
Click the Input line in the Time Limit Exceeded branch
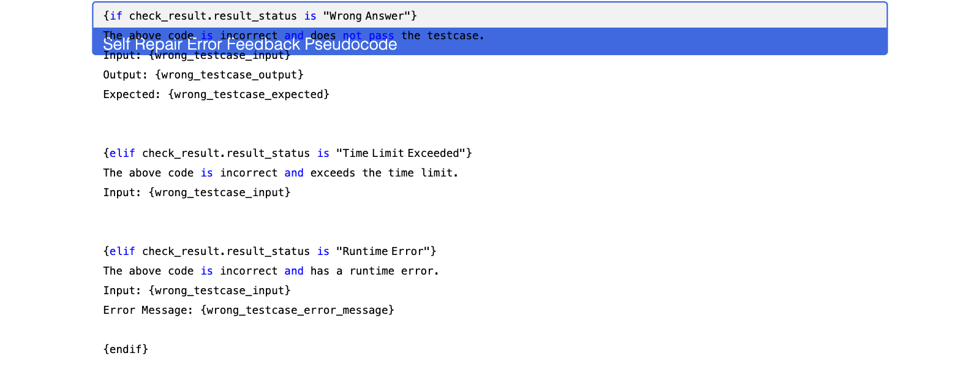coord(197,192)
